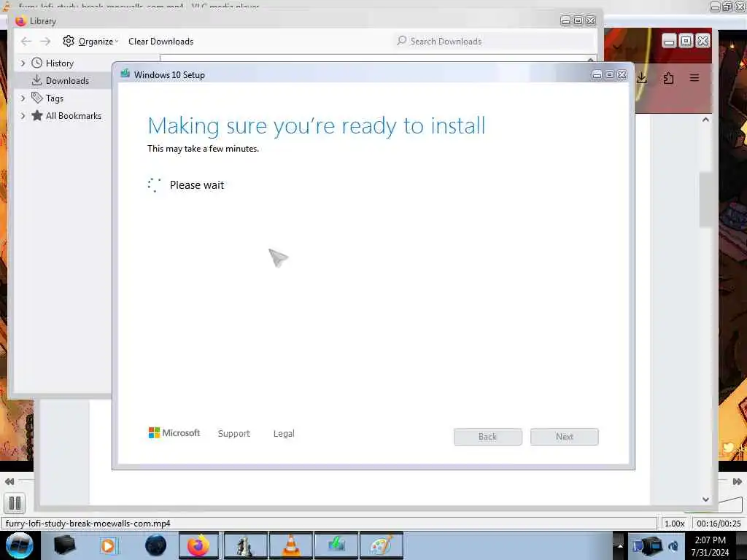This screenshot has height=560, width=747.
Task: Click Firefox page scrollbar up arrow
Action: tap(705, 120)
